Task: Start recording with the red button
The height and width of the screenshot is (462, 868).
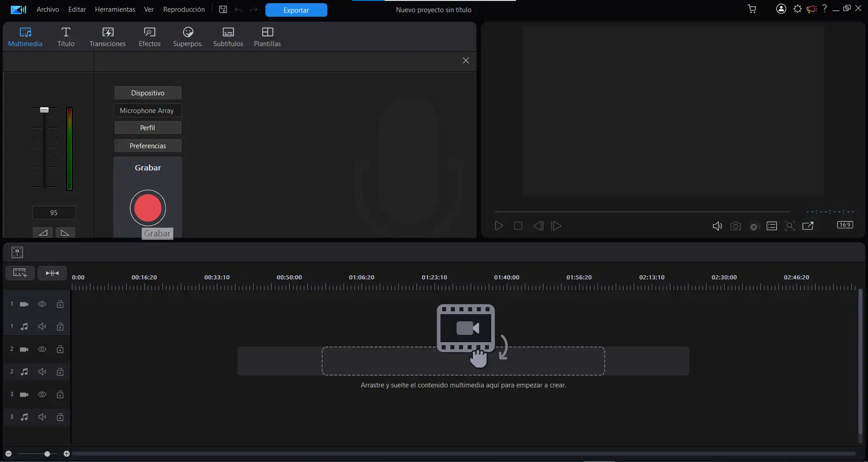Action: (148, 208)
